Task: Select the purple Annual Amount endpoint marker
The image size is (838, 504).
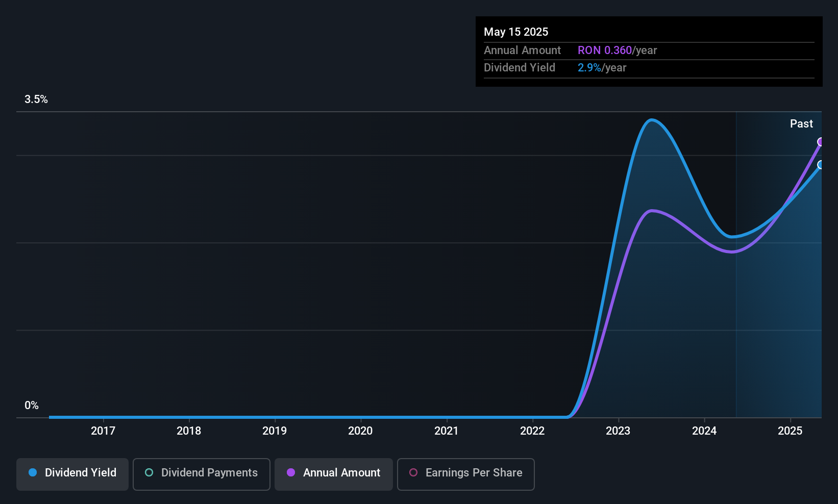Action: [x=821, y=142]
